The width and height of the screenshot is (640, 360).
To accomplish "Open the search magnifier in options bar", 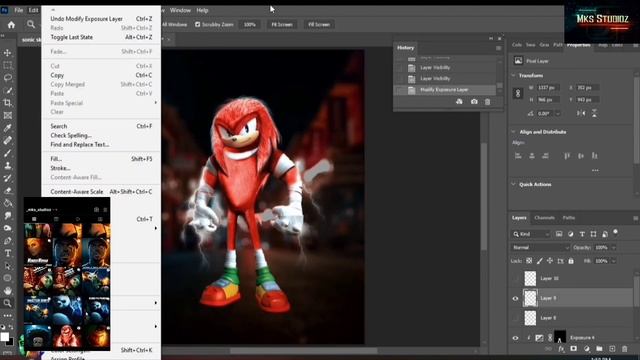I will tap(31, 24).
